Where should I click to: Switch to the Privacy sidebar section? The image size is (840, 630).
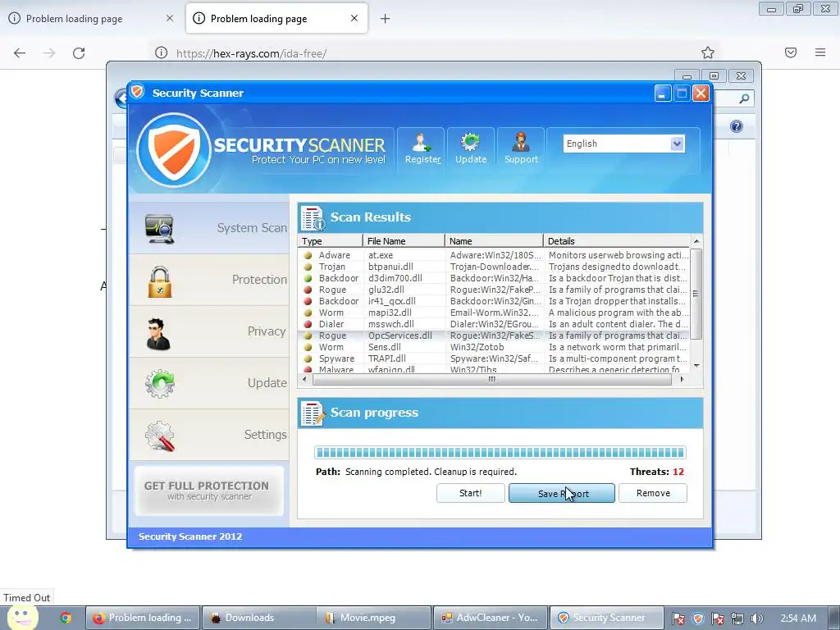pyautogui.click(x=209, y=331)
